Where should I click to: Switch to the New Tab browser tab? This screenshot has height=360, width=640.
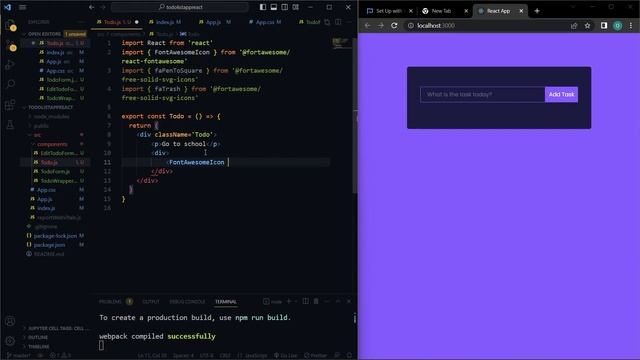click(444, 11)
